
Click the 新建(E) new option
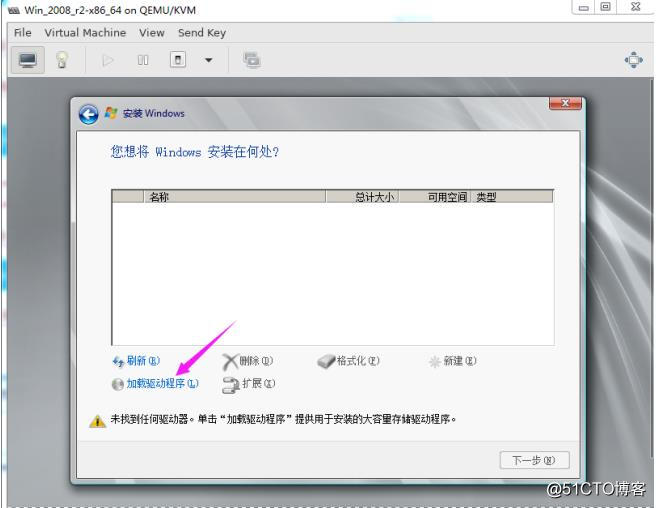click(453, 361)
